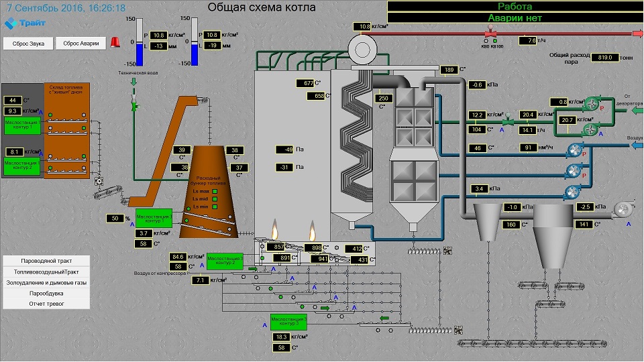
Task: Click the Сброс Аварии button
Action: pos(81,44)
